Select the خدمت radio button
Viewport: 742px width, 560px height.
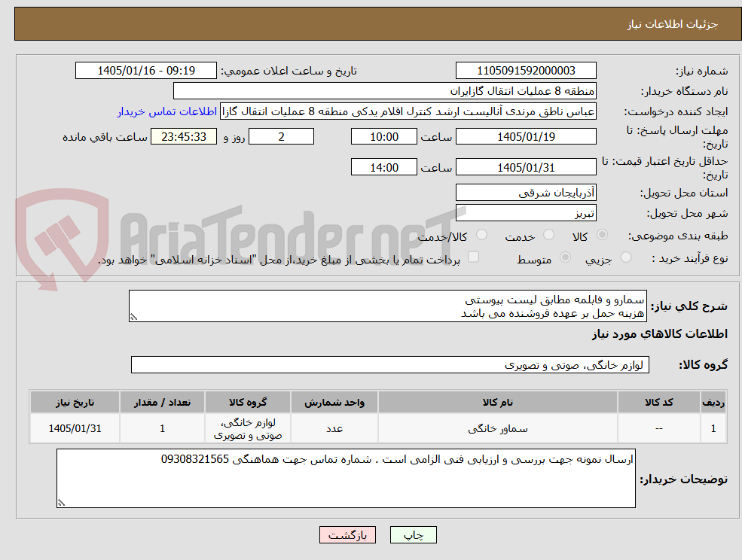point(549,235)
